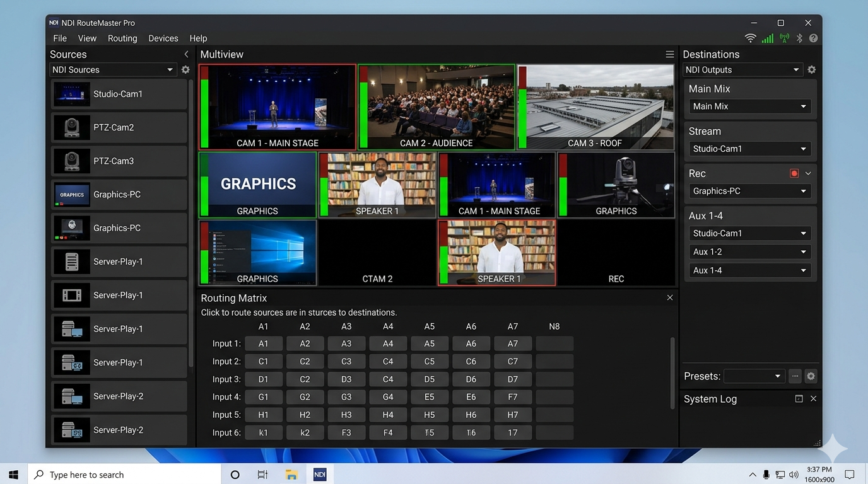Open Task View from the taskbar
The image size is (868, 484).
(262, 475)
